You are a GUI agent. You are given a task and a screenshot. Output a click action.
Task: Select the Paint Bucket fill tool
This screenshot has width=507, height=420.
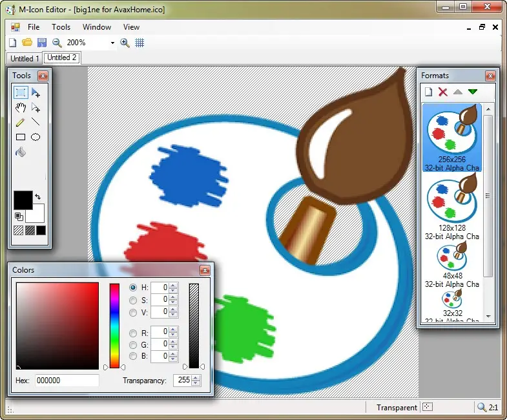[21, 152]
